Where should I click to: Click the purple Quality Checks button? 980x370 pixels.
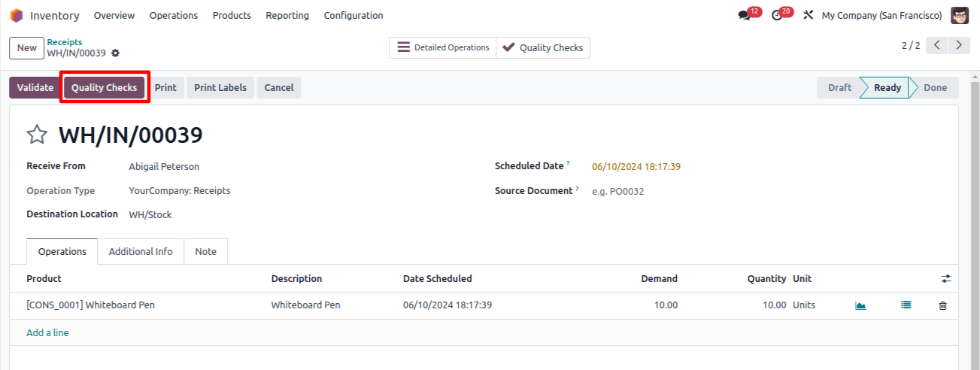click(104, 87)
